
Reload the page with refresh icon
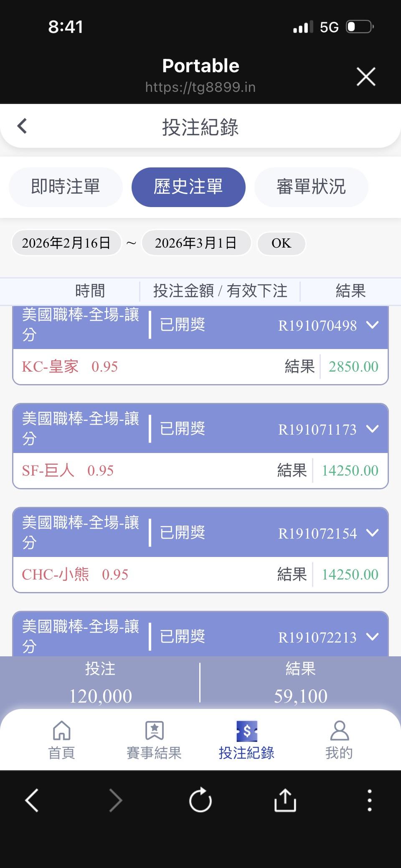(x=200, y=800)
